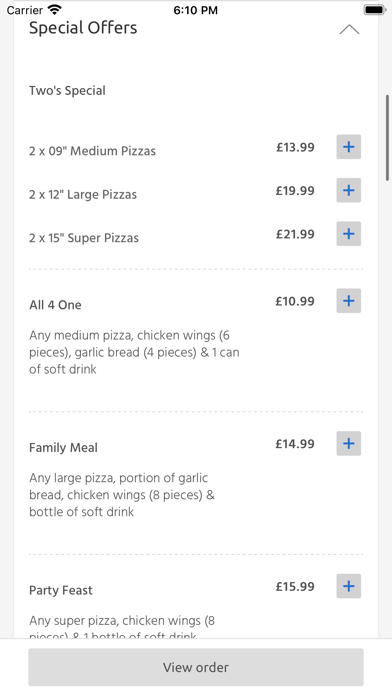This screenshot has width=392, height=696.
Task: Select the Family Meal item title
Action: [x=63, y=447]
